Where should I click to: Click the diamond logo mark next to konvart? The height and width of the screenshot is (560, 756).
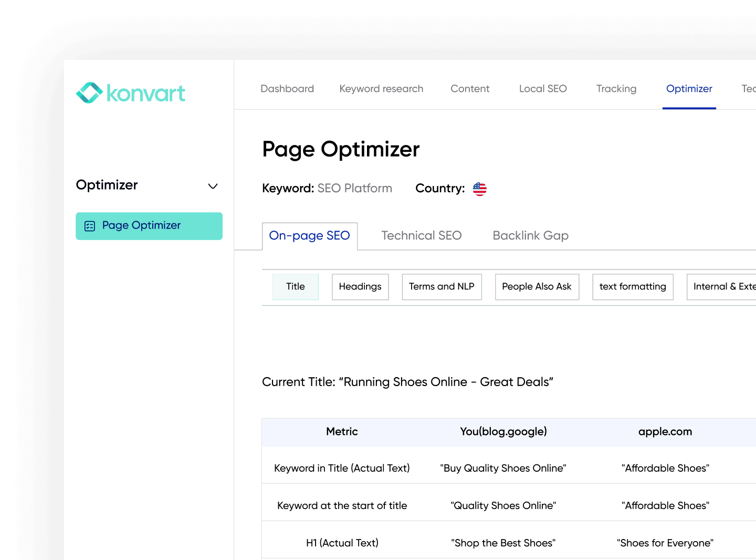click(89, 92)
